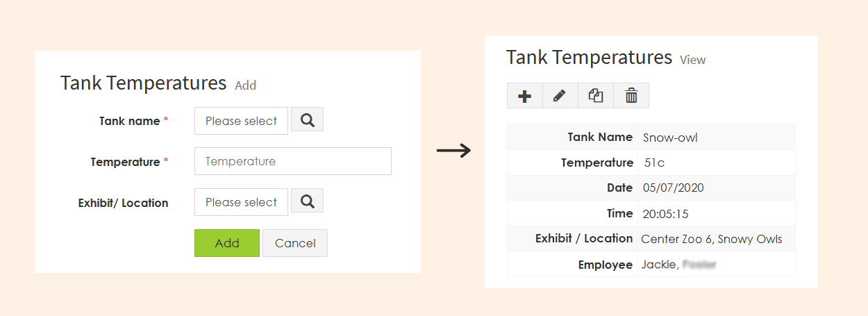Screen dimensions: 868x316
Task: Open the Tank name Please select dropdown
Action: [241, 121]
